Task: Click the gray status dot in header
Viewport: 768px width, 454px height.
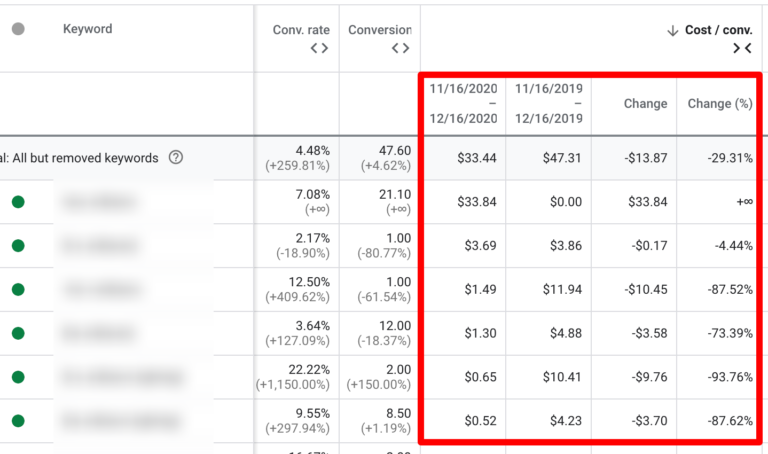Action: (x=18, y=29)
